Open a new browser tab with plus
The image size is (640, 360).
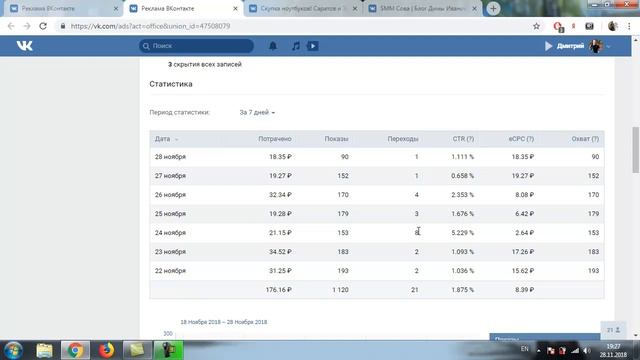[493, 8]
